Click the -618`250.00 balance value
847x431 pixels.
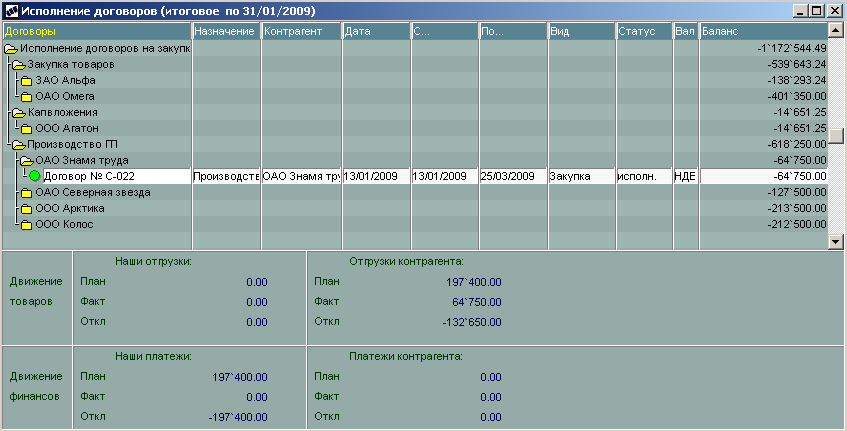(x=797, y=144)
